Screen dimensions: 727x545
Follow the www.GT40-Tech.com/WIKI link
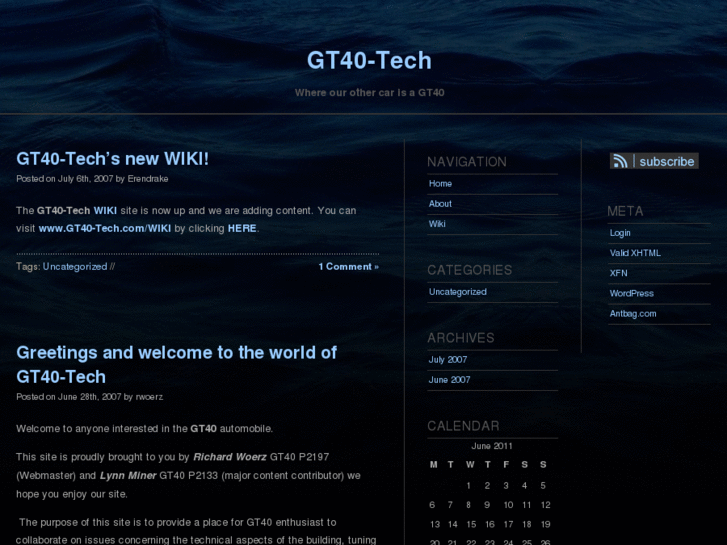pos(105,228)
